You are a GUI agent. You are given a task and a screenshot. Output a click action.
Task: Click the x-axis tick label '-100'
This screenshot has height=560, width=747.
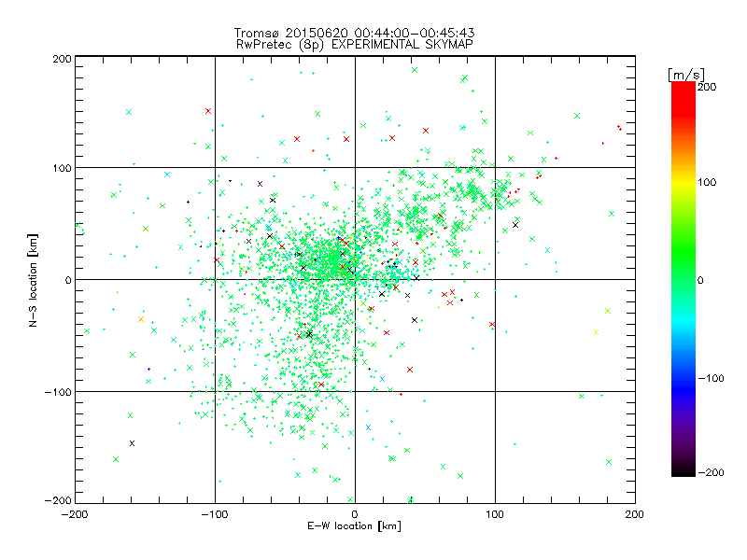pyautogui.click(x=215, y=515)
